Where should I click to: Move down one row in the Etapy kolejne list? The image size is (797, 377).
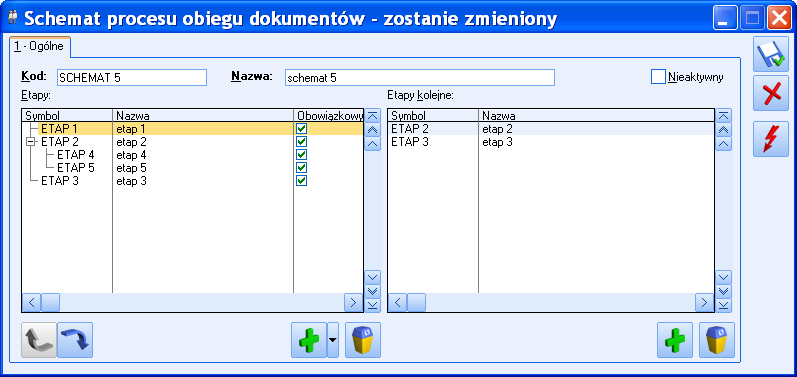tap(723, 277)
